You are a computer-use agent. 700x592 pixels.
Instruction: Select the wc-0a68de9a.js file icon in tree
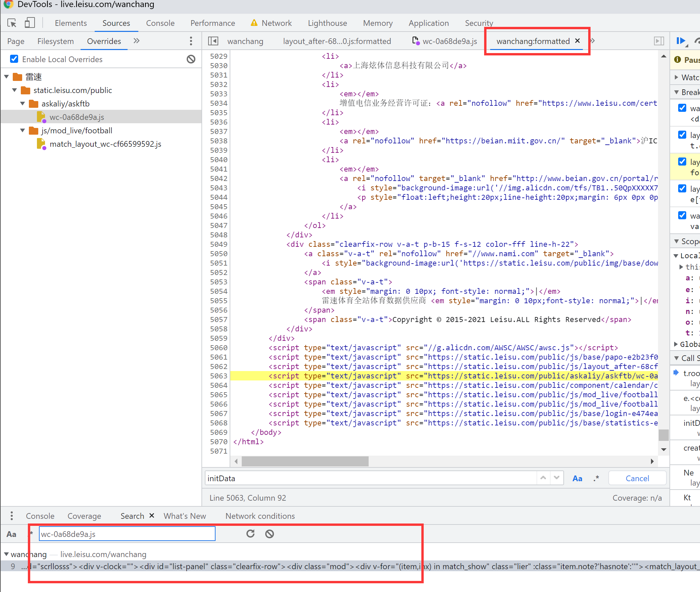41,117
